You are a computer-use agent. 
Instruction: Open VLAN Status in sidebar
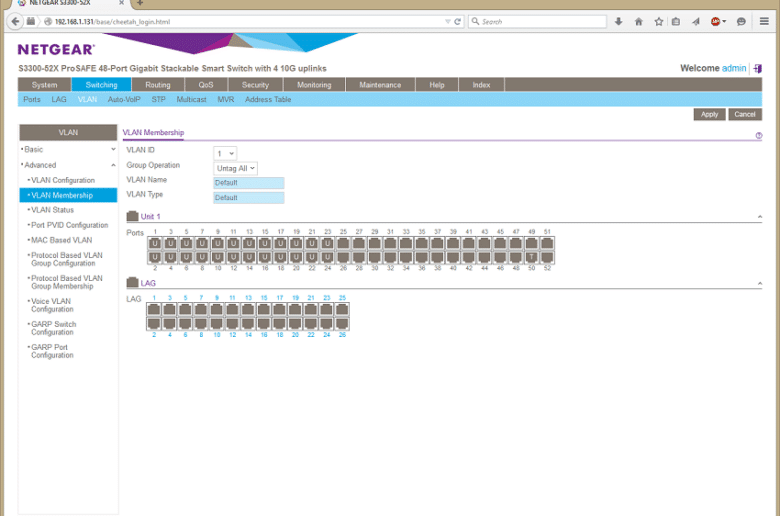tap(52, 210)
